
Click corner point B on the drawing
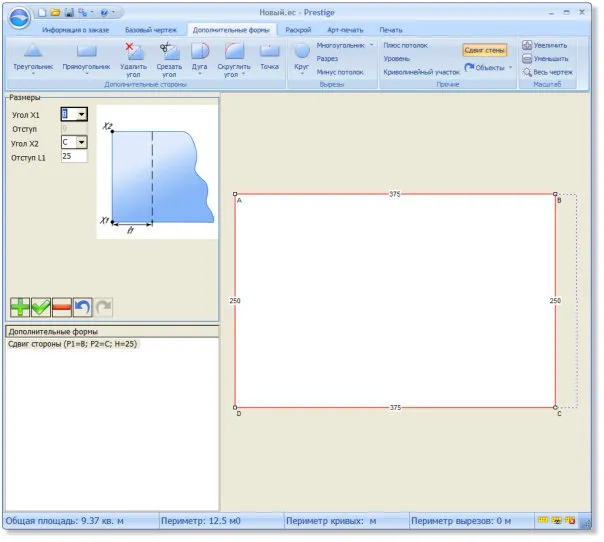click(555, 194)
